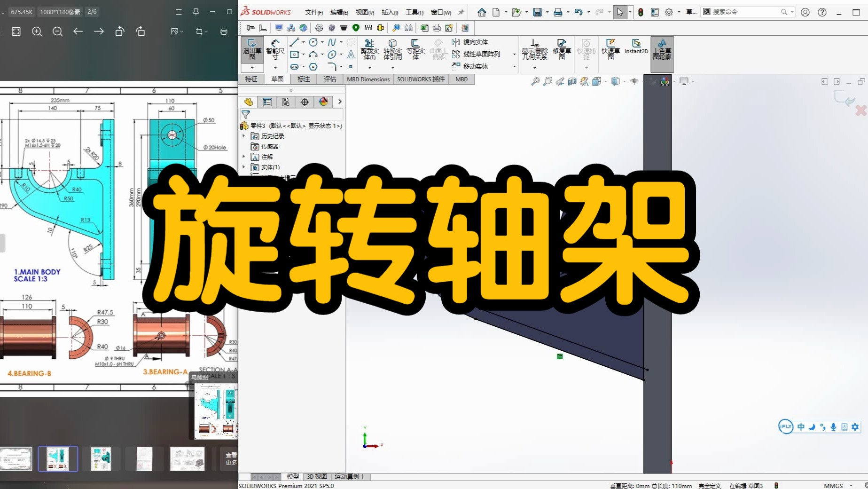The width and height of the screenshot is (868, 489).
Task: Open the 文件(F) menu
Action: click(x=314, y=12)
